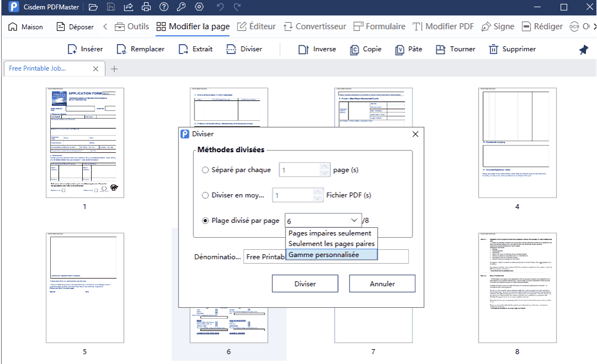Open the Déposer file menu

75,26
